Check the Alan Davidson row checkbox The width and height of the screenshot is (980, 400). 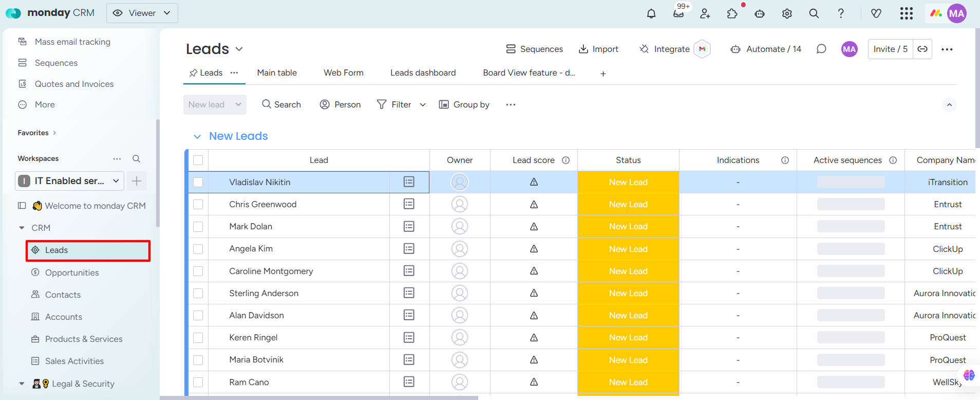pos(198,316)
